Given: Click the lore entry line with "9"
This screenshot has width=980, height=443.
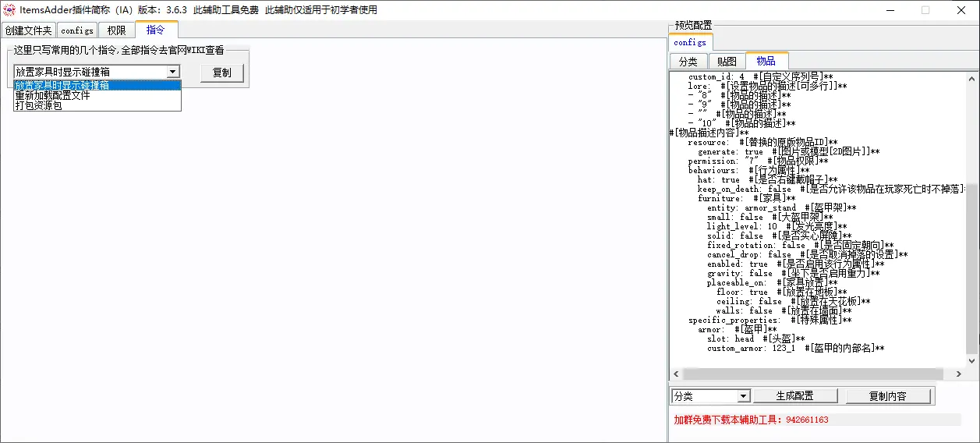Looking at the screenshot, I should click(x=740, y=105).
